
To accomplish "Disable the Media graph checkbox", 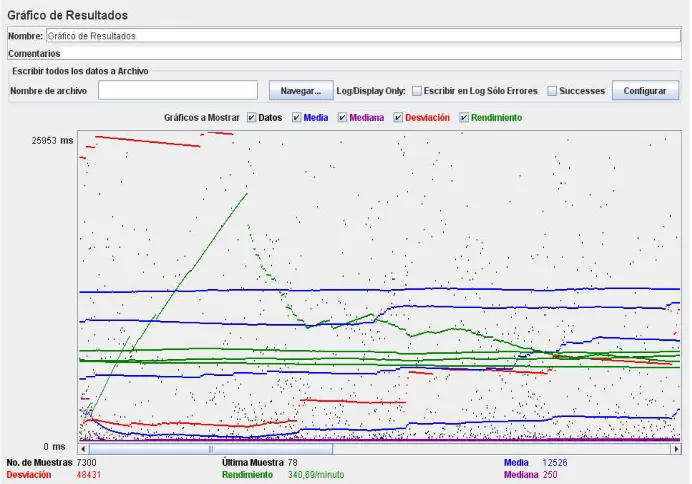I will (x=297, y=118).
